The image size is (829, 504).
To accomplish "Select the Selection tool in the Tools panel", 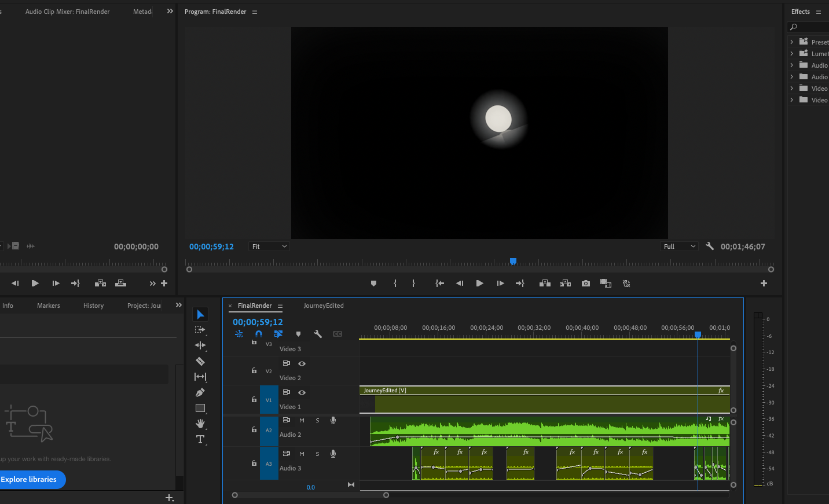I will [x=200, y=315].
